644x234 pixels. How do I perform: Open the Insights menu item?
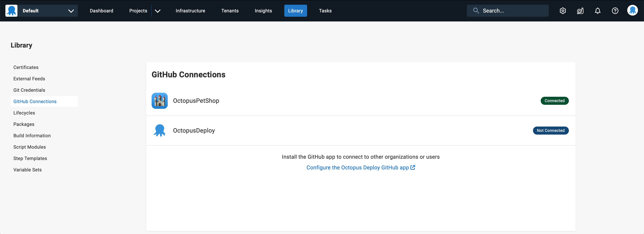[x=263, y=11]
